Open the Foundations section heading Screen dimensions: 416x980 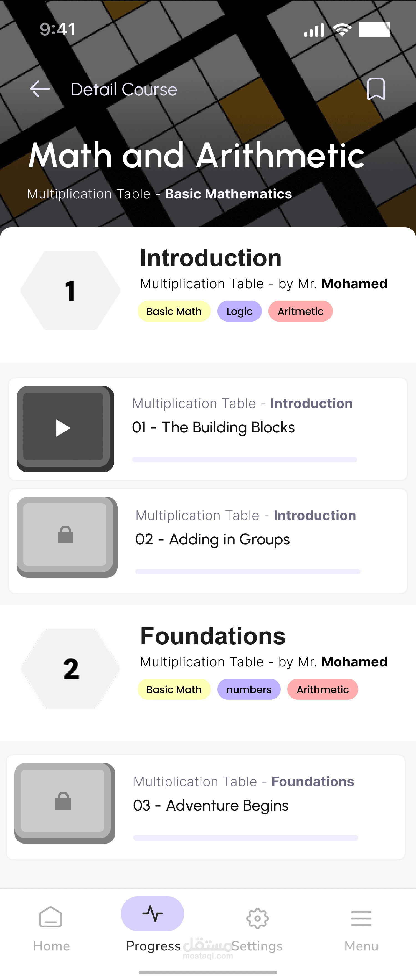click(213, 636)
